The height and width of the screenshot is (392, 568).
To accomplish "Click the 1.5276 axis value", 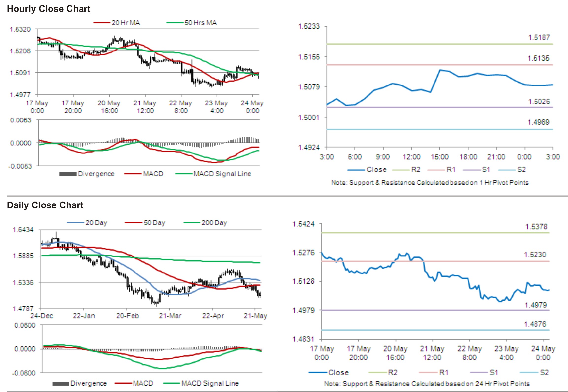I will [x=303, y=253].
